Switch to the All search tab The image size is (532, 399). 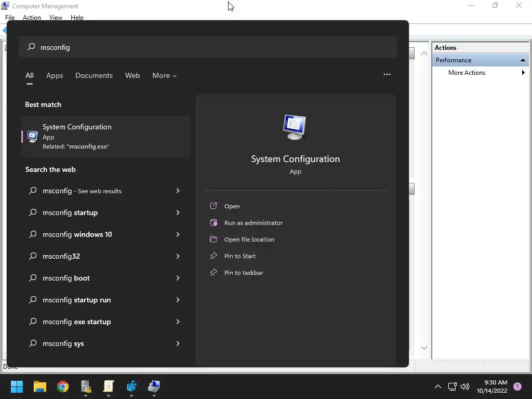pyautogui.click(x=30, y=76)
